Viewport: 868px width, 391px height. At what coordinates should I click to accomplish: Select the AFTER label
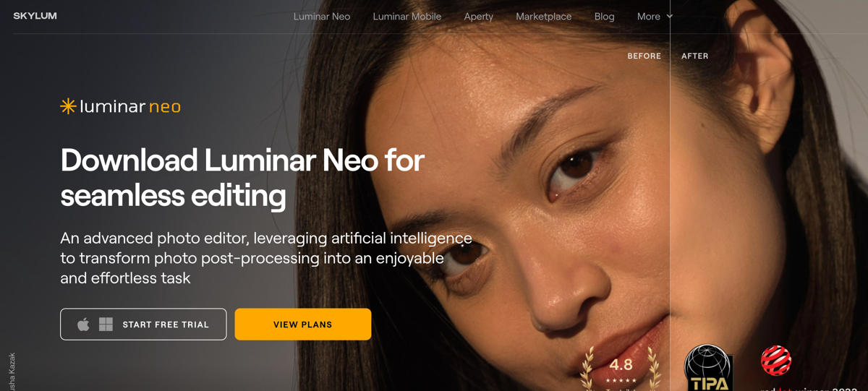click(695, 56)
